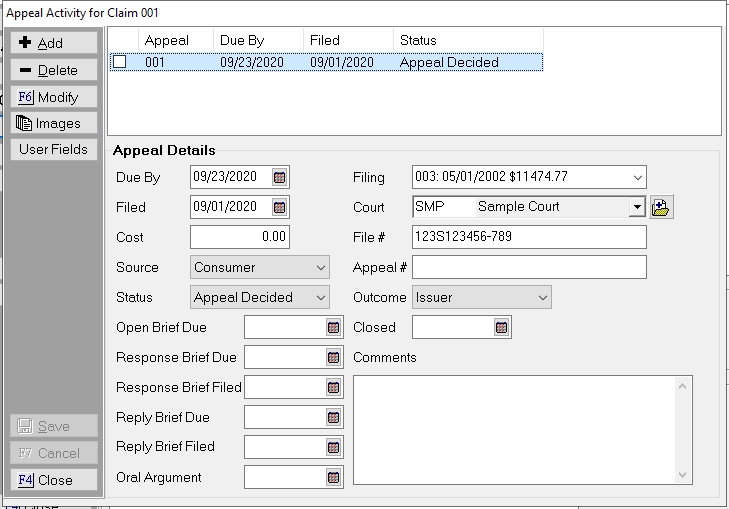This screenshot has width=729, height=509.
Task: Open calendar picker for Due By date
Action: [x=280, y=178]
